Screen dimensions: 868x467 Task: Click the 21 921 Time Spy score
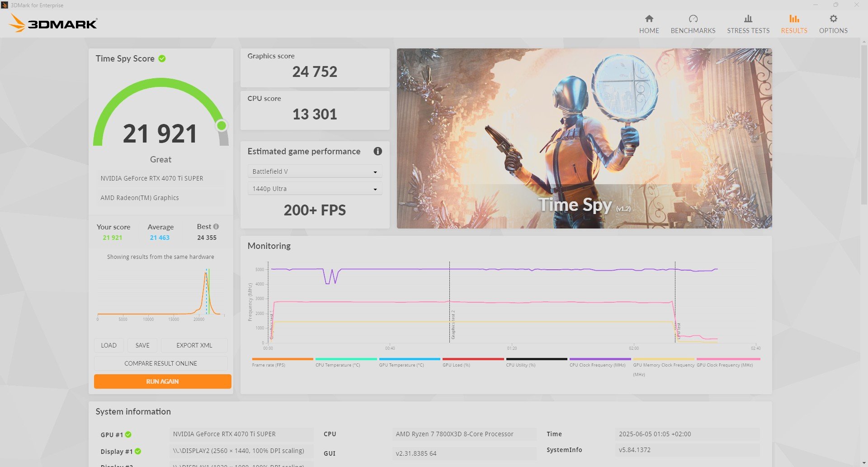tap(160, 134)
